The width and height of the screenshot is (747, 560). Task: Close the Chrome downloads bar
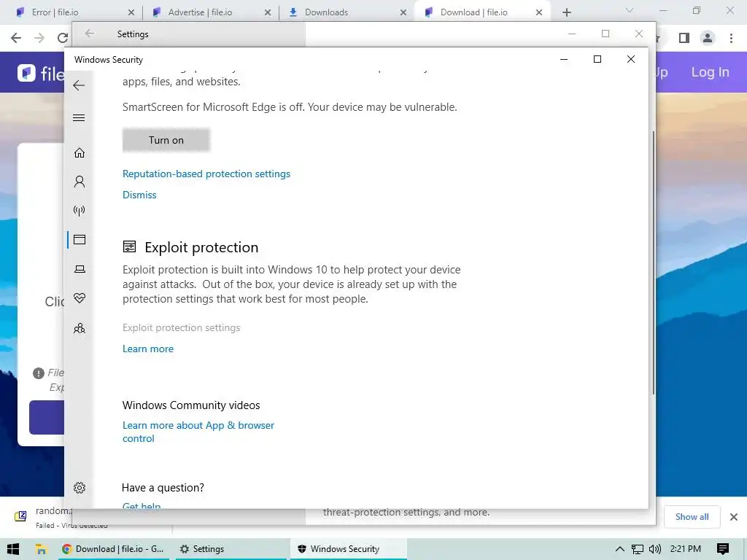[x=734, y=517]
